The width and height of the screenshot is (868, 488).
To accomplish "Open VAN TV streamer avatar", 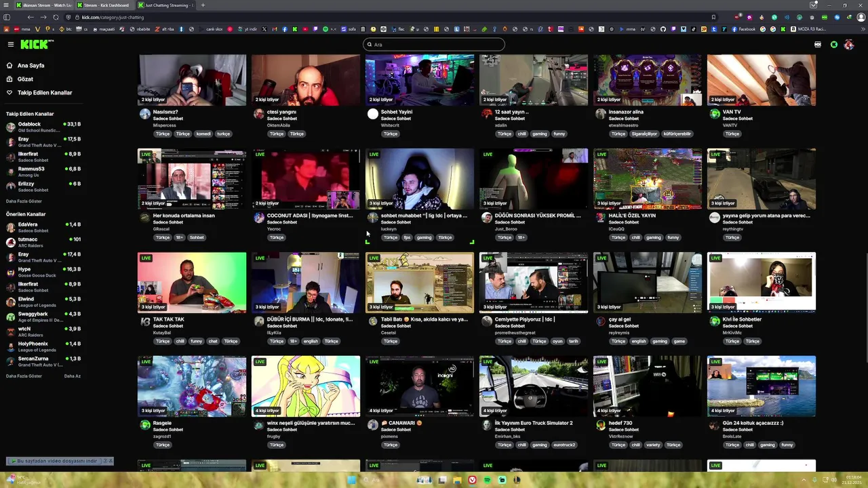I will point(714,114).
